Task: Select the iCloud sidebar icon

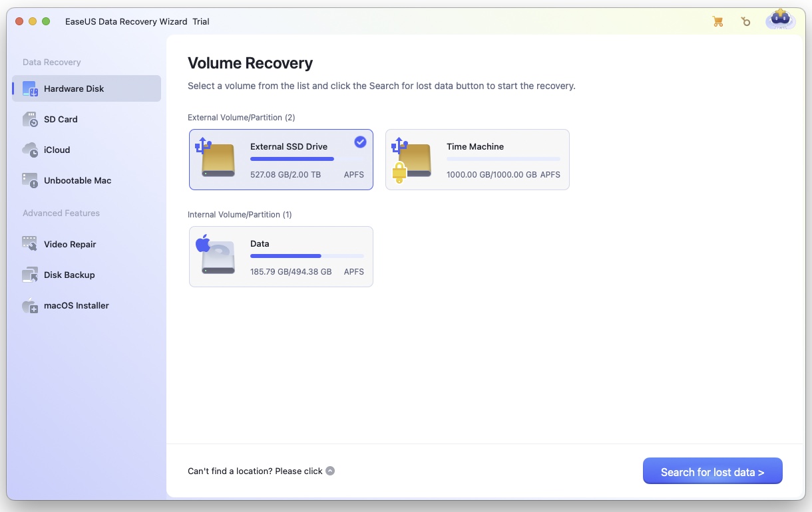Action: point(31,150)
